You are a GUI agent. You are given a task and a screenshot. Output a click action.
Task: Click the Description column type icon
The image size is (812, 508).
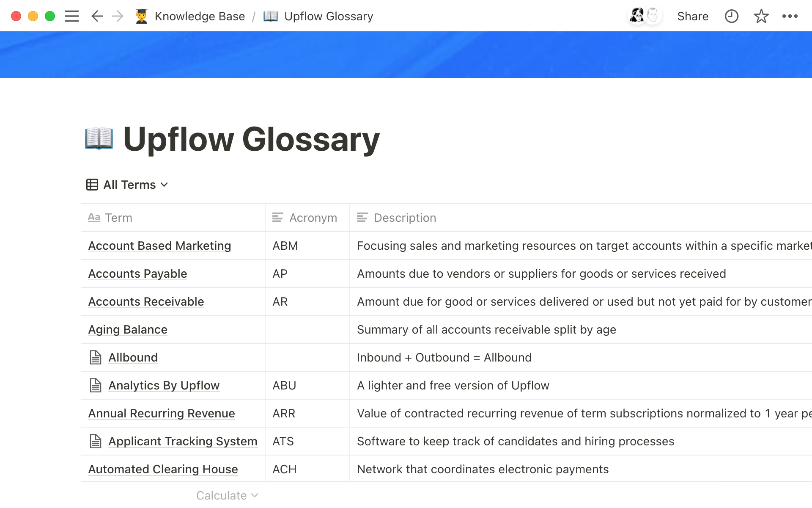point(362,218)
